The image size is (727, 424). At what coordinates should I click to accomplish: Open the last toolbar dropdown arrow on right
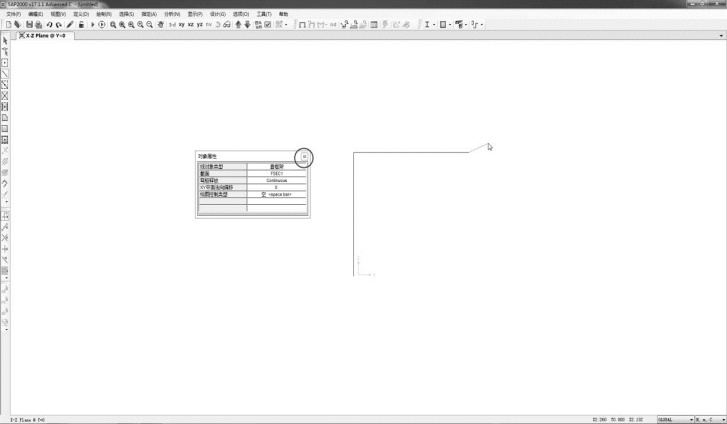[482, 25]
